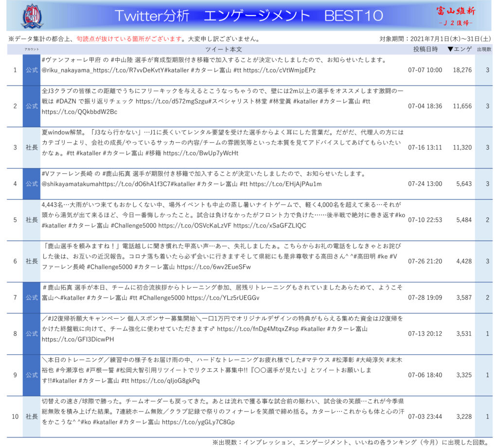The image size is (498, 448).
Task: Click the red 富山維新 J2復帰 slogan logo
Action: point(456,16)
